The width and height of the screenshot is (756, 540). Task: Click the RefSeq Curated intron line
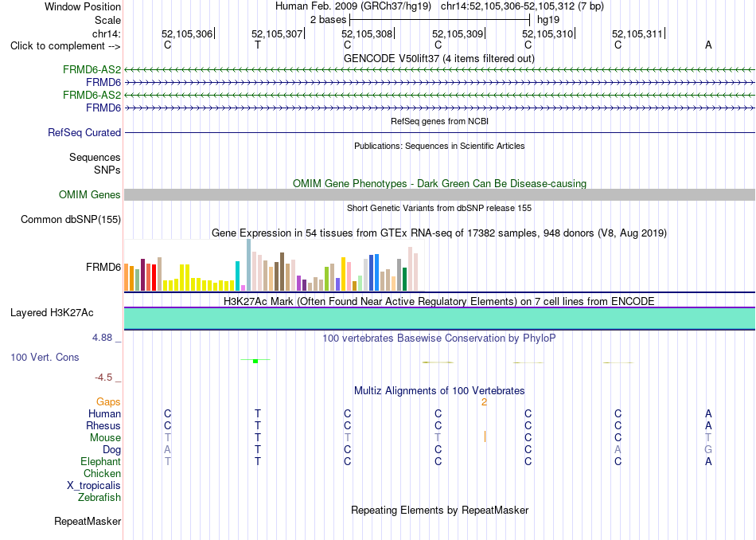pyautogui.click(x=439, y=132)
